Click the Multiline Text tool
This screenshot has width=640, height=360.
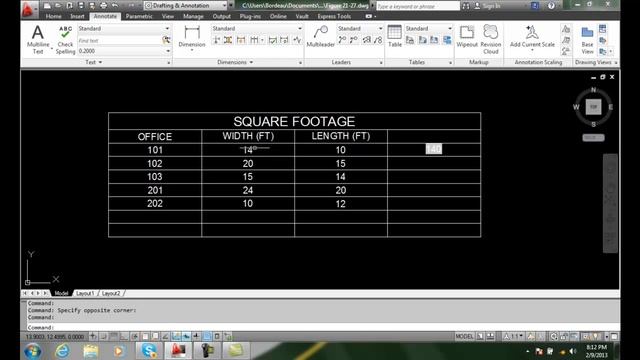38,39
